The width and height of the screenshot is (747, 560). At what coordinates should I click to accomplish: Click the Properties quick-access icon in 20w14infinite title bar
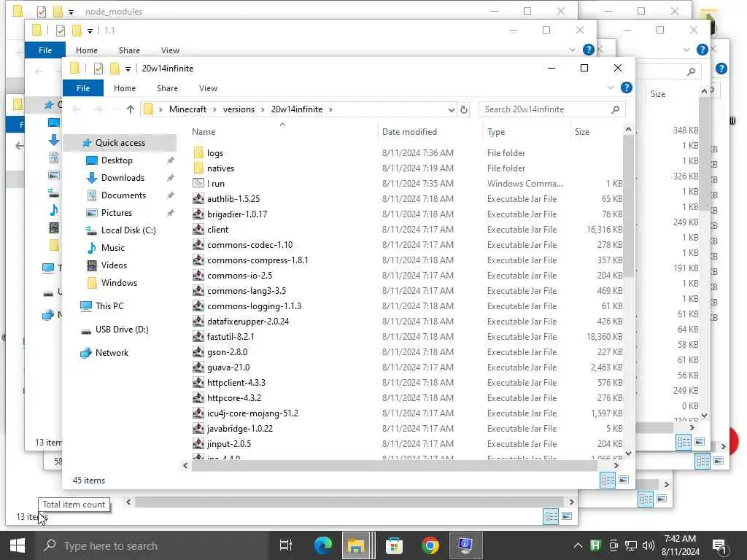(98, 69)
